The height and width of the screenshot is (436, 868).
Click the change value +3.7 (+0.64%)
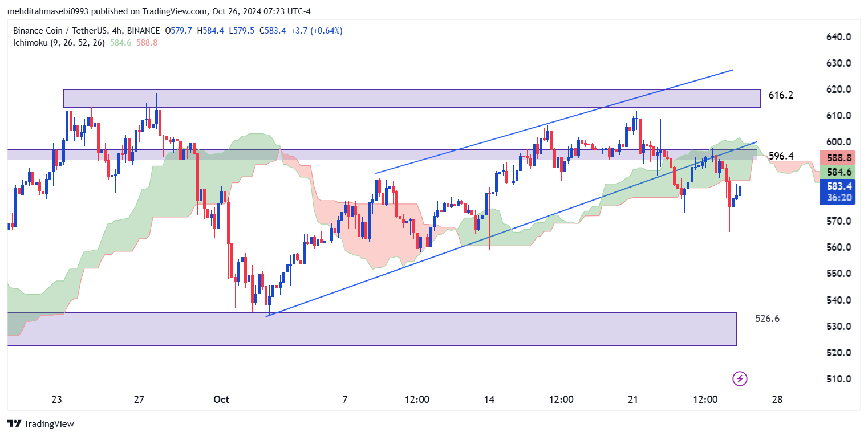pyautogui.click(x=315, y=31)
